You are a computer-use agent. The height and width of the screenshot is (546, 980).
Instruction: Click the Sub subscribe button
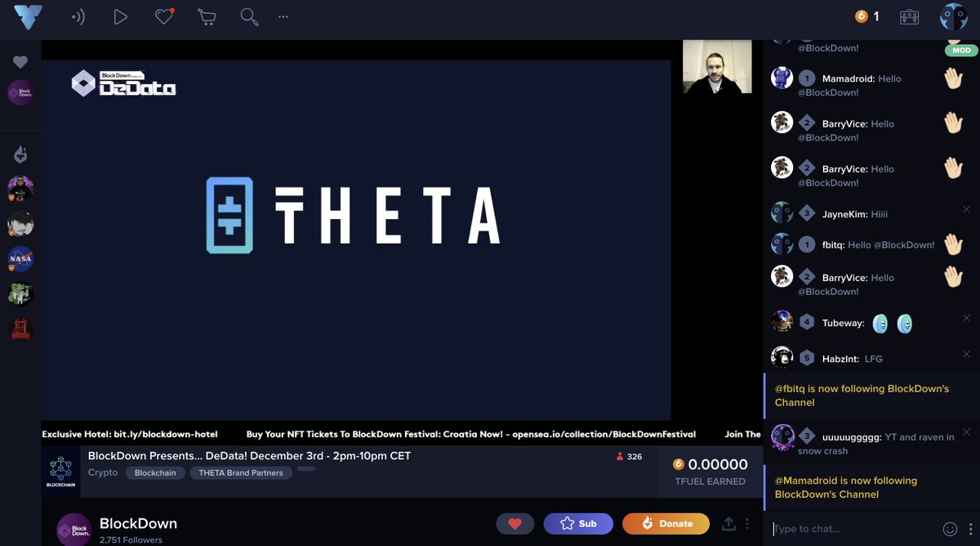(578, 524)
